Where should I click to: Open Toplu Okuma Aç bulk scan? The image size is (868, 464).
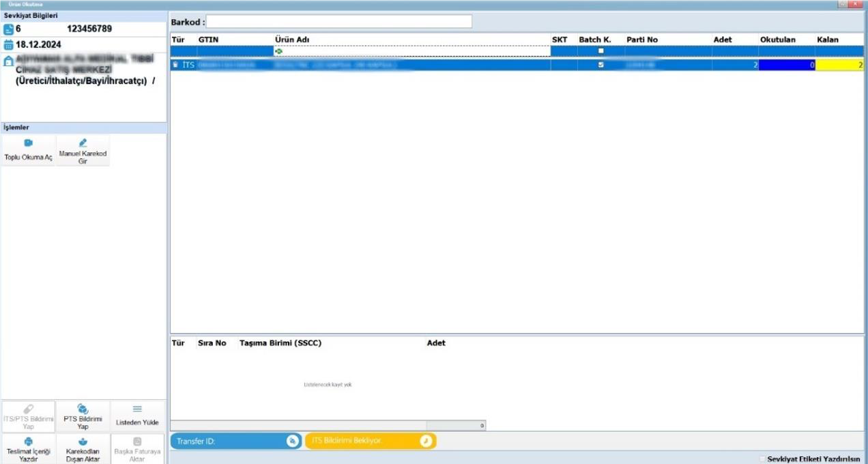[x=28, y=149]
